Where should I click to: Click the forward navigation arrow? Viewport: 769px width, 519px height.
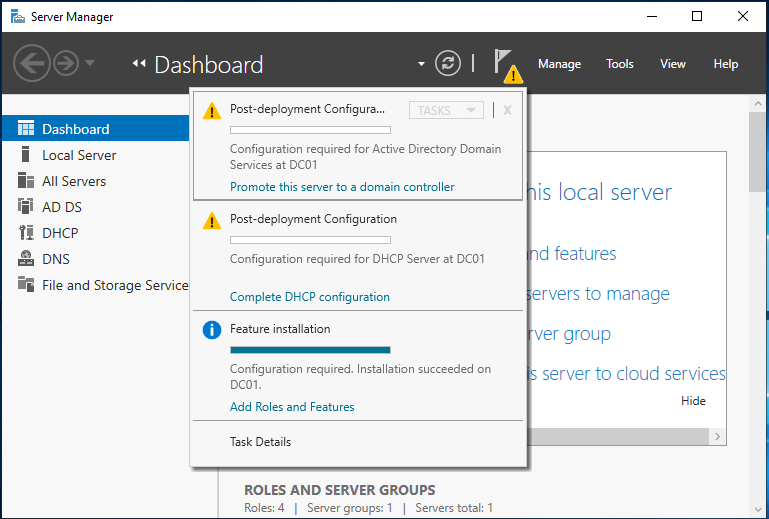click(66, 63)
